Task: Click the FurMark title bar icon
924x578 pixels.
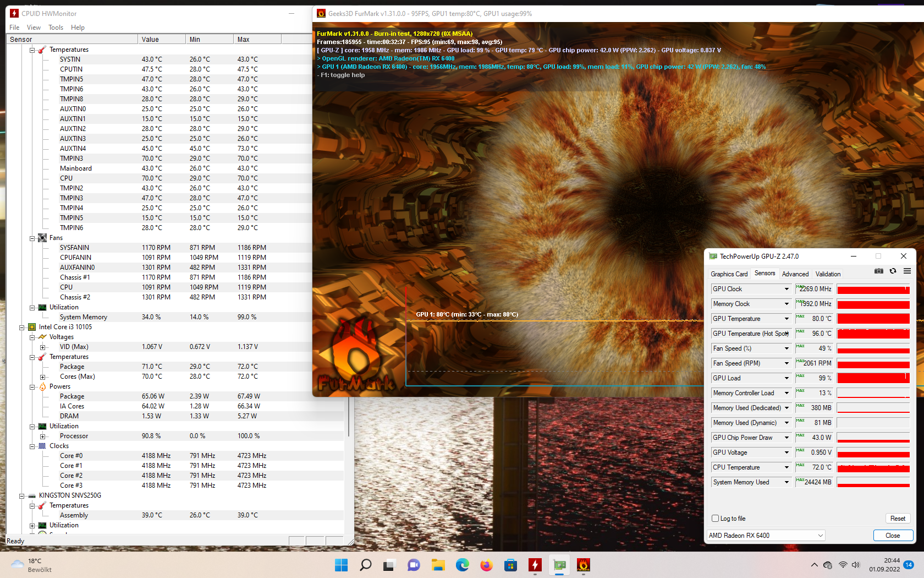Action: (x=321, y=13)
